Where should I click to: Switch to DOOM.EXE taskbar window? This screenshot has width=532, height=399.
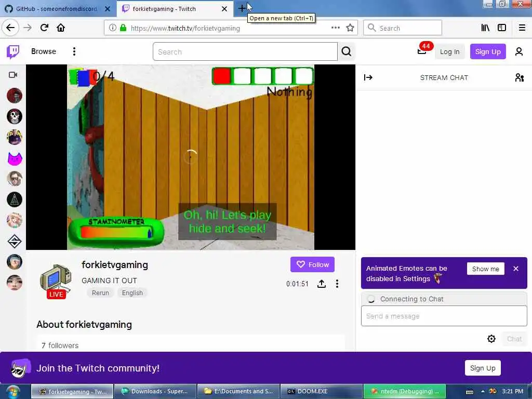(x=321, y=392)
